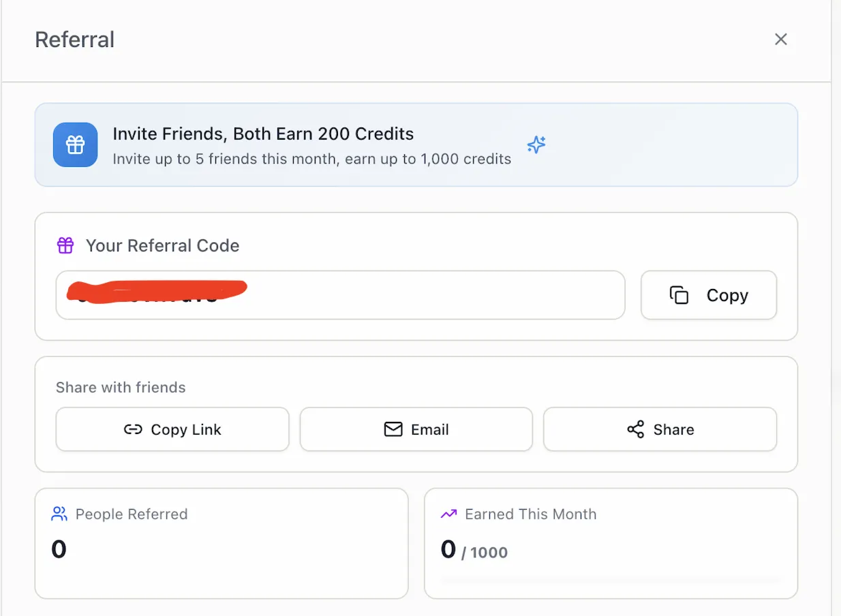Click the Referral dialog title
This screenshot has width=841, height=616.
click(74, 40)
